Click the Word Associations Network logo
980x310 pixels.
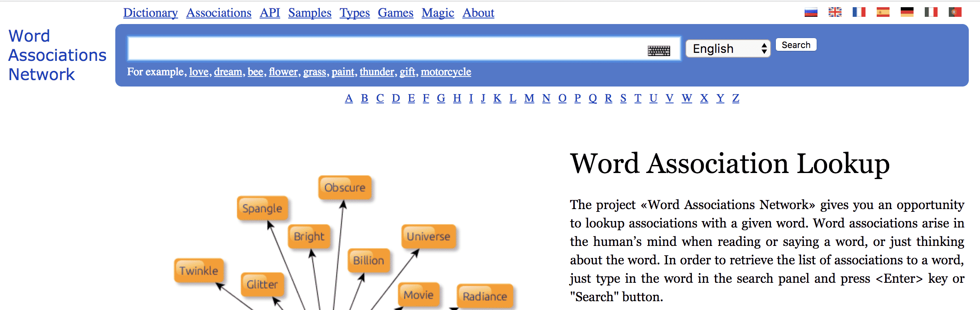pyautogui.click(x=57, y=55)
